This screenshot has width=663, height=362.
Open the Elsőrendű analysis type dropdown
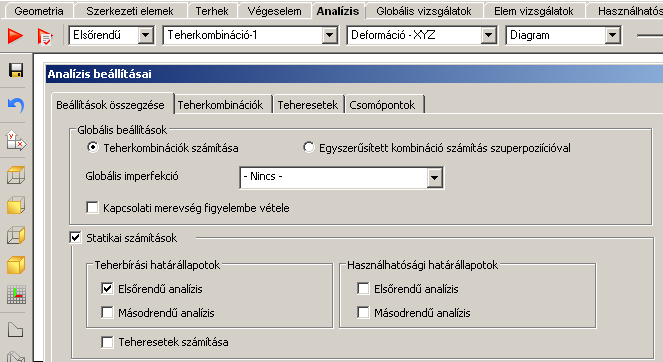[145, 35]
